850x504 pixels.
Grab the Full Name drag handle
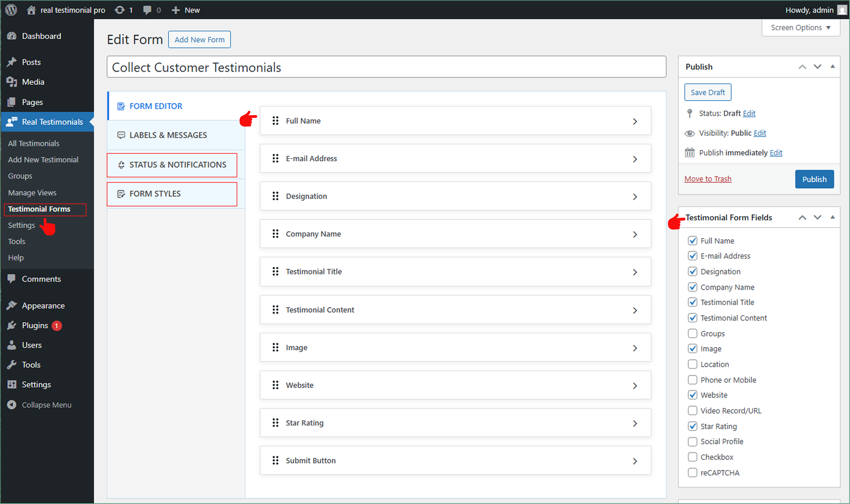275,121
